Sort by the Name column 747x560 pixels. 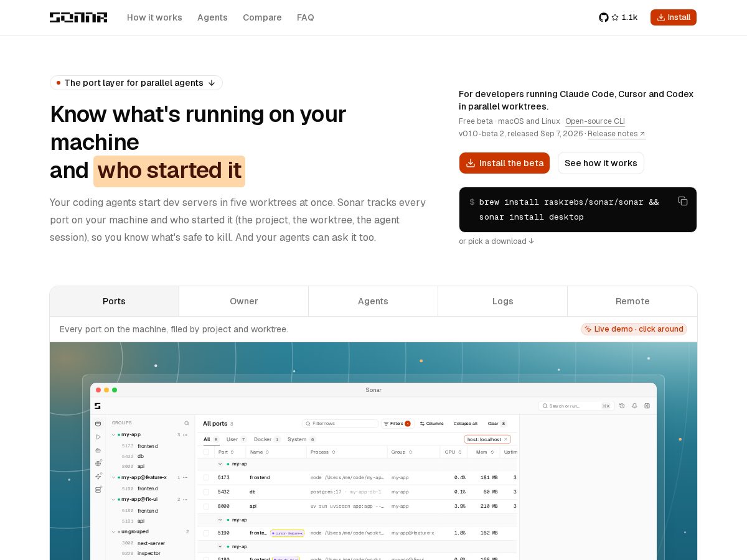259,452
